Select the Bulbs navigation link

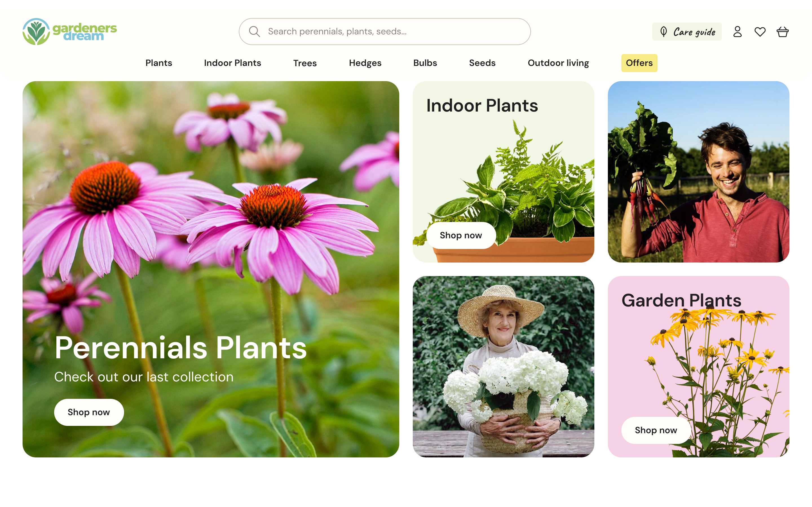point(425,63)
